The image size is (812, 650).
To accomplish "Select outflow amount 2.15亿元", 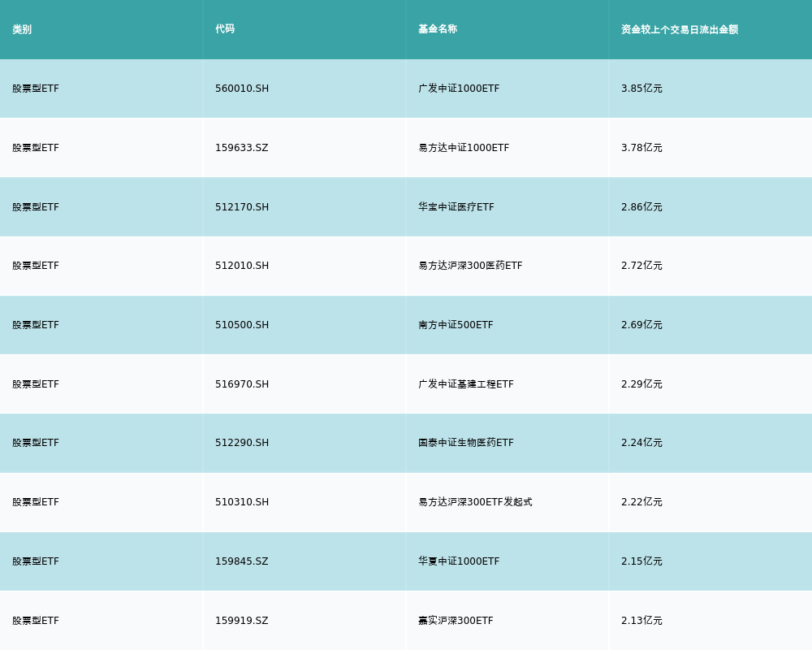I will tap(641, 561).
